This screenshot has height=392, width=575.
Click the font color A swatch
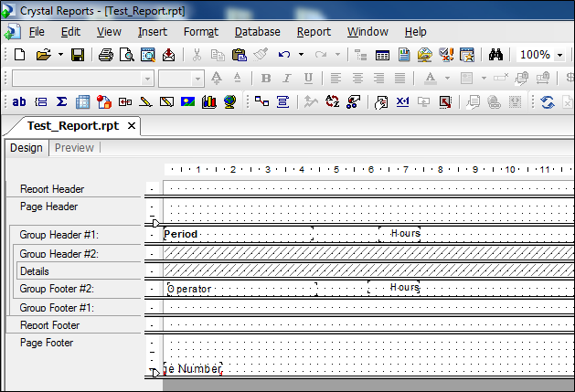(431, 78)
